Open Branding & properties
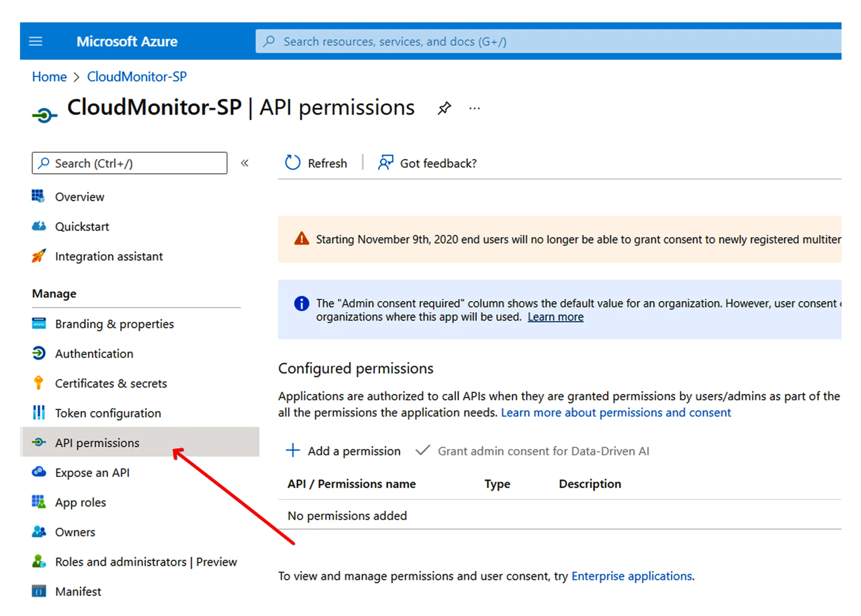The height and width of the screenshot is (616, 861). 115,324
